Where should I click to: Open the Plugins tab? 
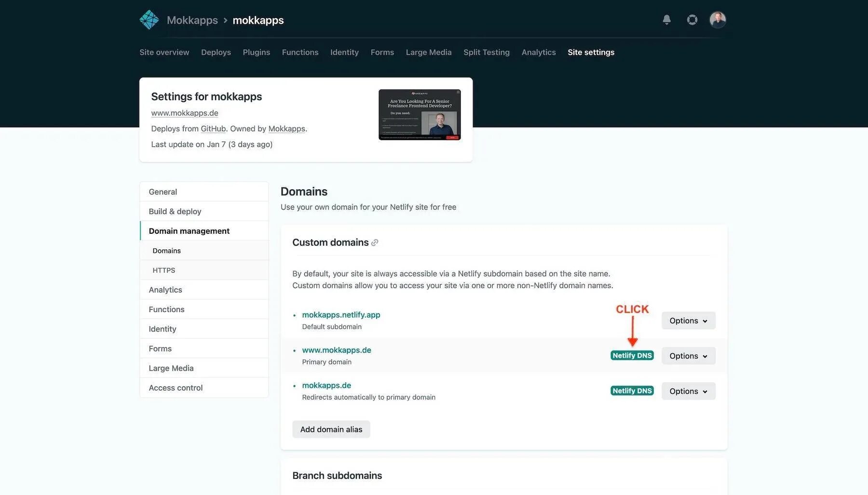pos(257,52)
